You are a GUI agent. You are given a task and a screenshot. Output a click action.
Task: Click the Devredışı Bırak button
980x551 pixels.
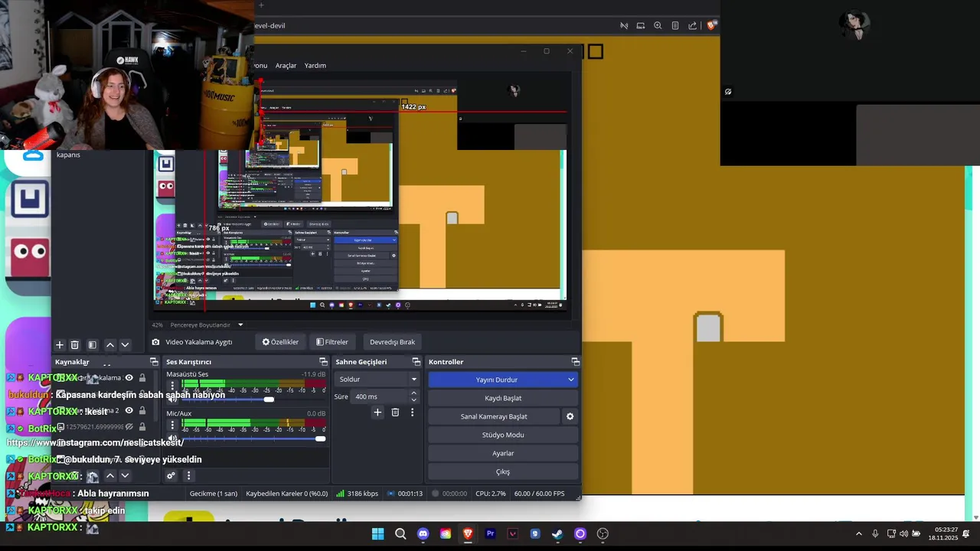pos(392,342)
